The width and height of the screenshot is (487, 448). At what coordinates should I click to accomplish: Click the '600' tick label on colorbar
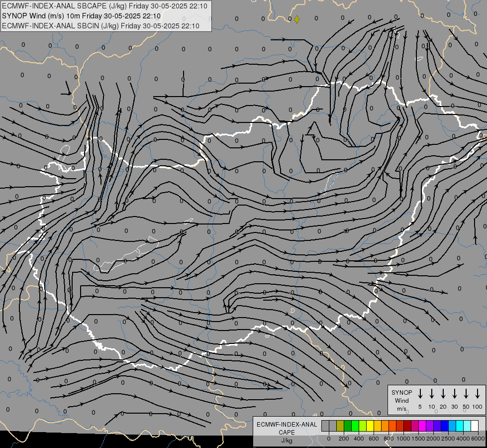(x=374, y=439)
